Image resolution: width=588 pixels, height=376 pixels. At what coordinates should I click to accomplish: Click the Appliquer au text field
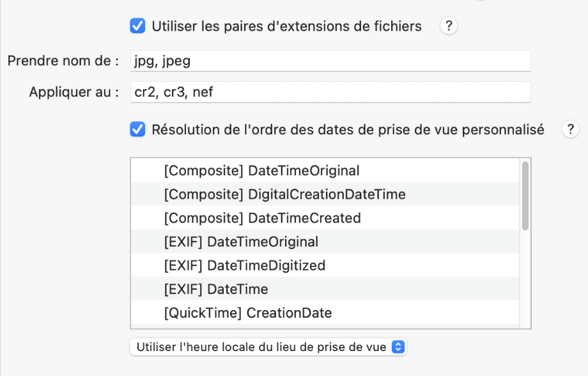tap(330, 92)
